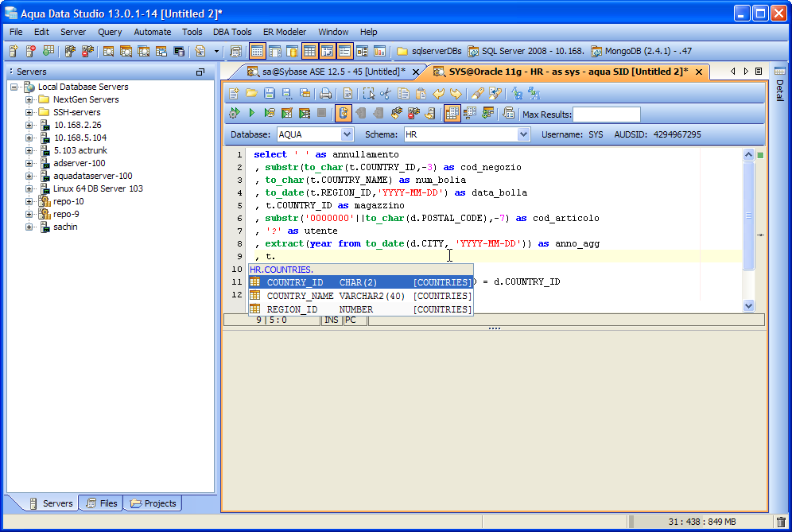Open the DBA Tools menu
The image size is (792, 532).
point(232,32)
